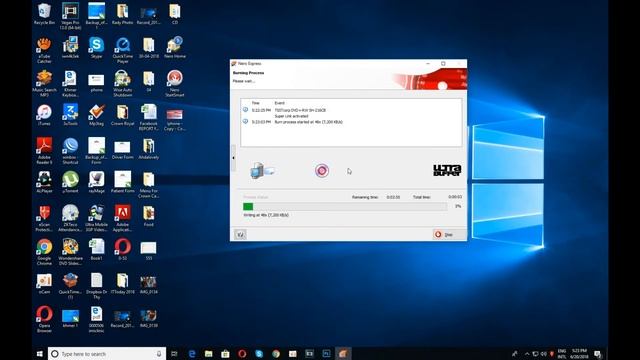The width and height of the screenshot is (640, 360).
Task: Select the QuickTime Player desktop shortcut
Action: click(x=122, y=50)
